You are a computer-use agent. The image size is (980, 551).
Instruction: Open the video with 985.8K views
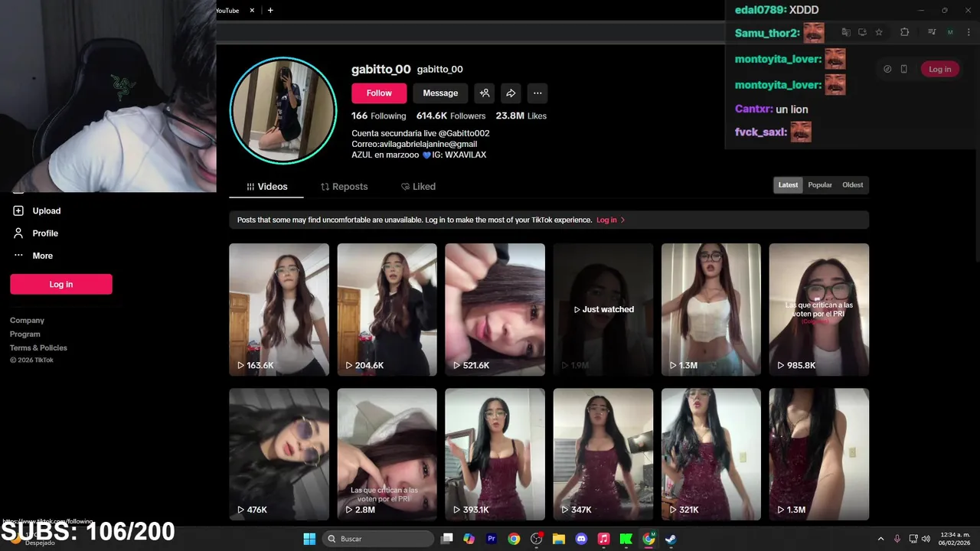pyautogui.click(x=819, y=309)
